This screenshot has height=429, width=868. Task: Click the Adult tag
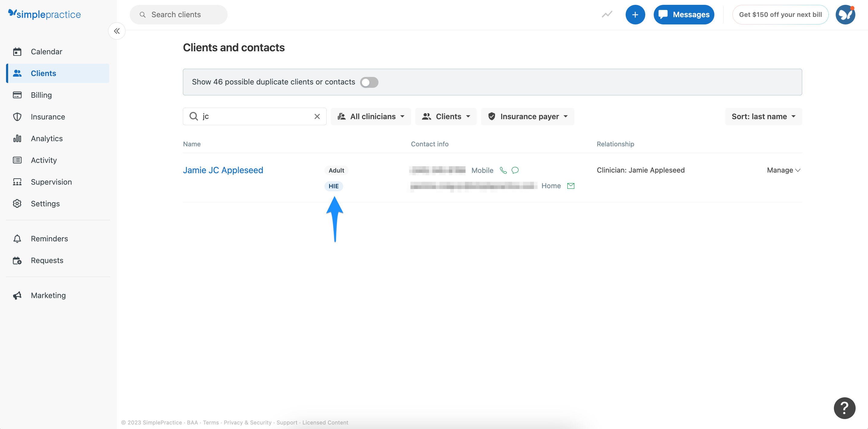point(336,170)
